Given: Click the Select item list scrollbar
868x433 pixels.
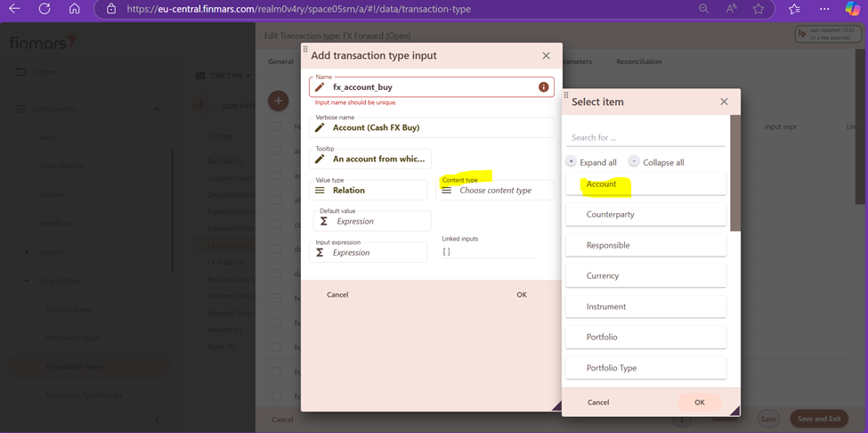Looking at the screenshot, I should pyautogui.click(x=735, y=173).
